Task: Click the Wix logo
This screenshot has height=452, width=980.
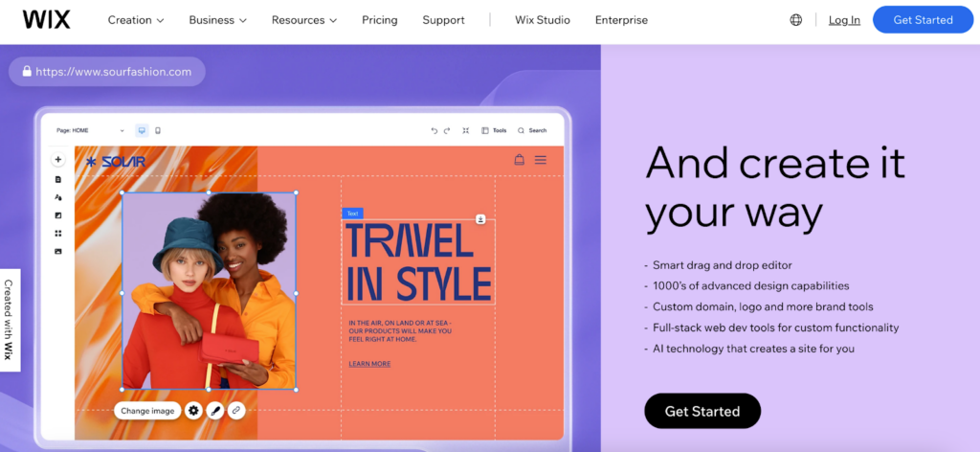Action: click(46, 19)
